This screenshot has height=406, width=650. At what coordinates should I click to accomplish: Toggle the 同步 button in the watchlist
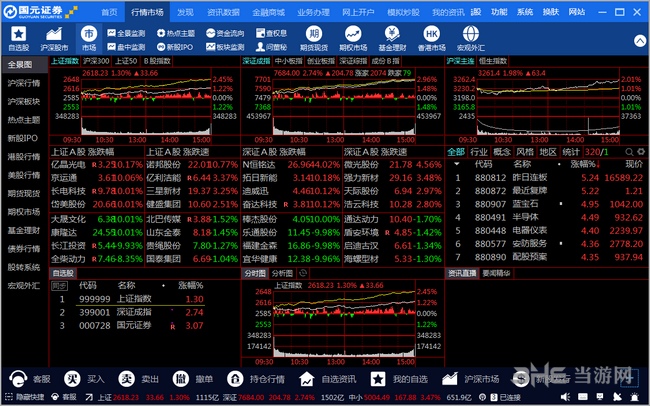[59, 286]
